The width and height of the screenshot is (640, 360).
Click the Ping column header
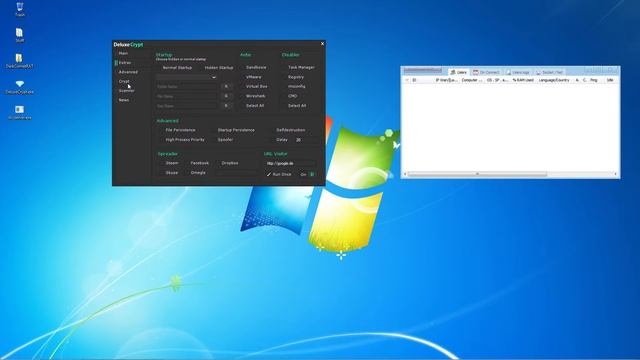[x=593, y=80]
